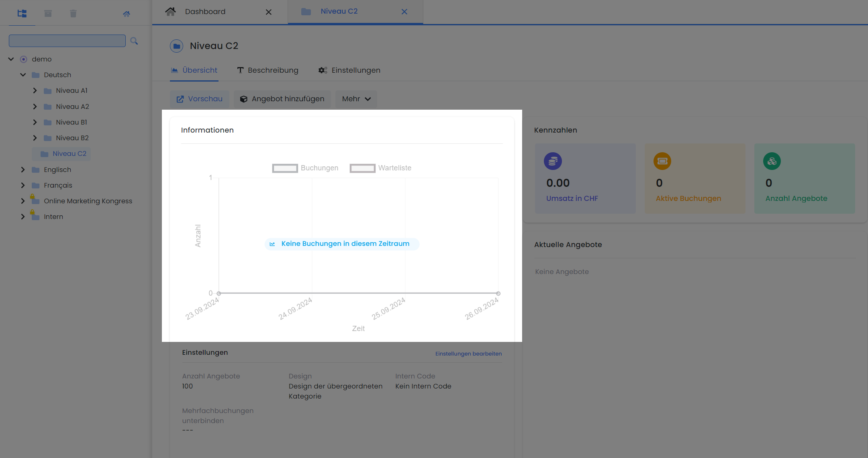Click the Aktive Buchungen ticket icon
This screenshot has height=458, width=868.
coord(662,161)
